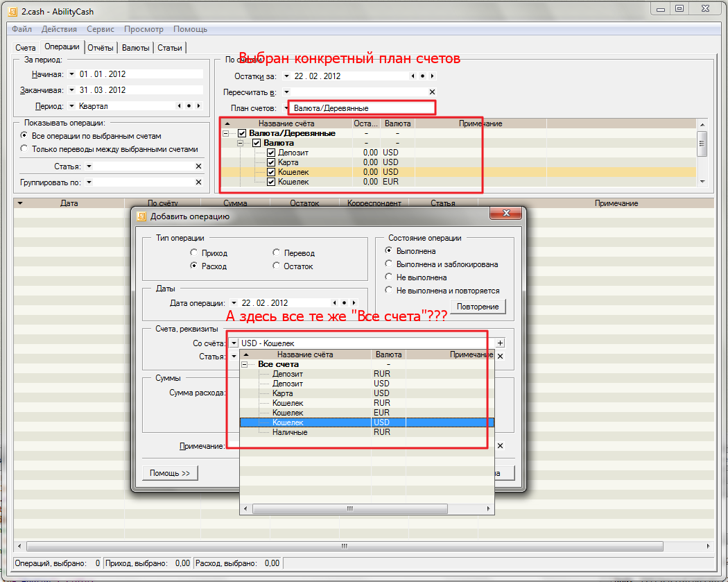This screenshot has height=582, width=728.
Task: Step Остатки за date back one
Action: click(x=413, y=76)
